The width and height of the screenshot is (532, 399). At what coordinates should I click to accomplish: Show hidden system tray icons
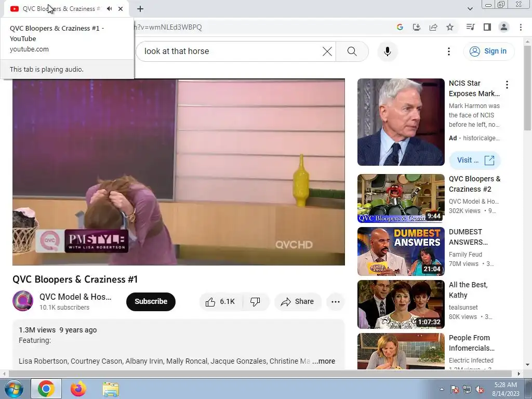442,389
